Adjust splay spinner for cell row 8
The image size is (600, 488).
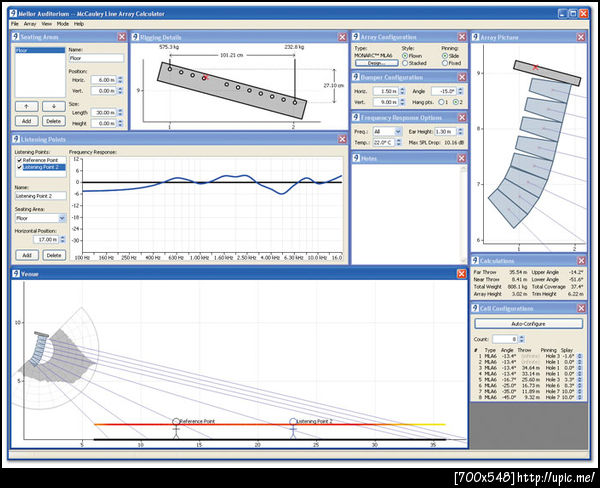click(579, 397)
